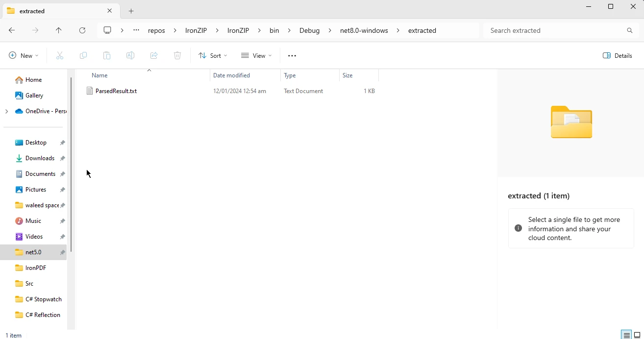Click the Copy icon in toolbar
Image resolution: width=644 pixels, height=339 pixels.
pos(83,56)
